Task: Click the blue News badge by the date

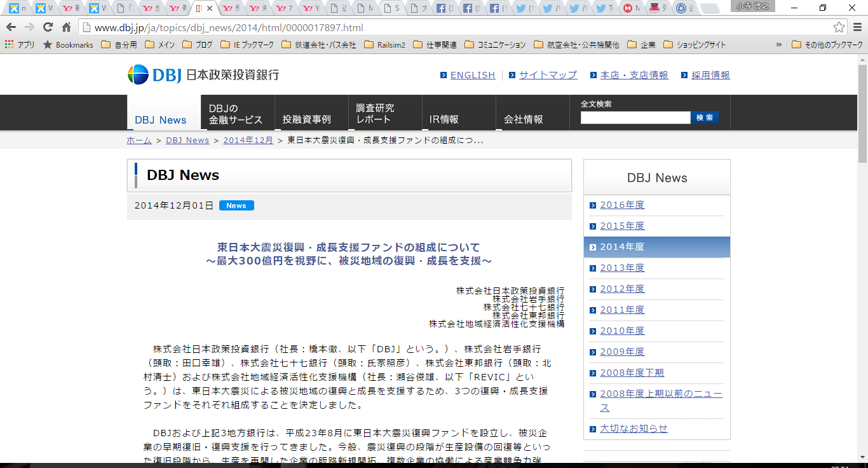Action: click(x=236, y=205)
